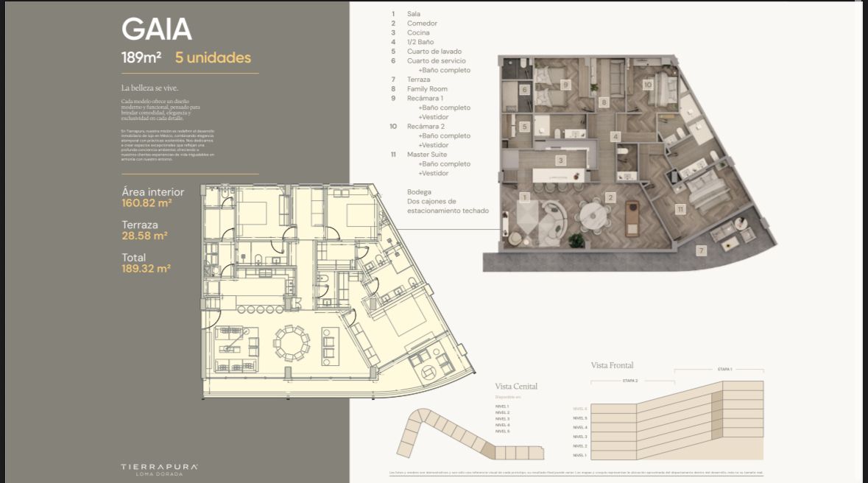Click the round dining table in line-drawing plan
Screen dimensions: 868x483
click(292, 343)
